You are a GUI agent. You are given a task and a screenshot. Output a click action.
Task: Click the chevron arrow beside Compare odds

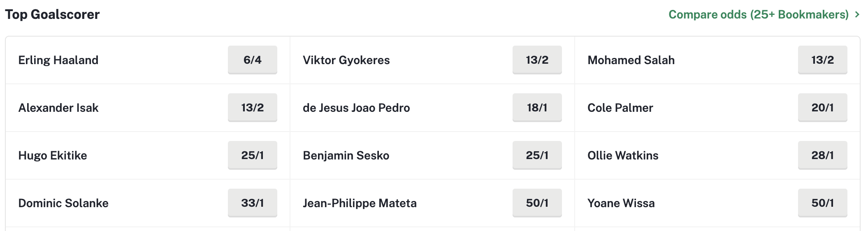click(x=857, y=14)
